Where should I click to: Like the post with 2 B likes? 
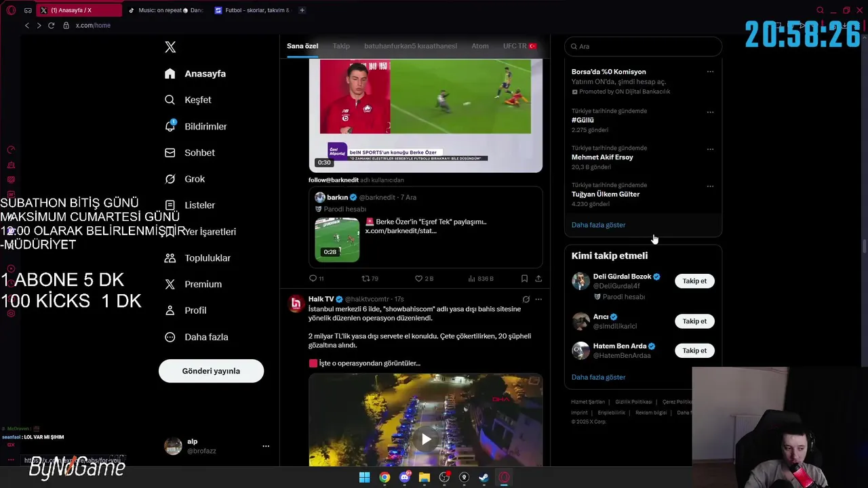(x=424, y=279)
